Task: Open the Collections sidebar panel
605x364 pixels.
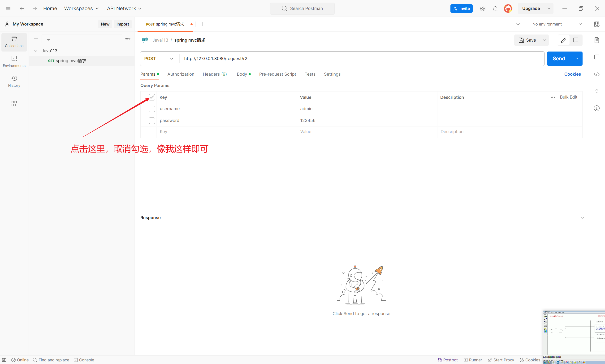Action: [14, 42]
